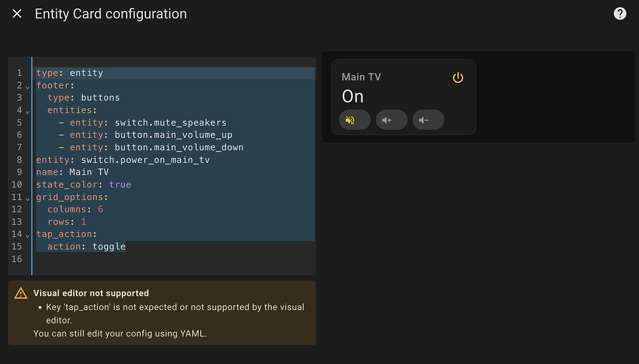Toggle the power icon on the Main TV card
639x364 pixels.
(458, 77)
